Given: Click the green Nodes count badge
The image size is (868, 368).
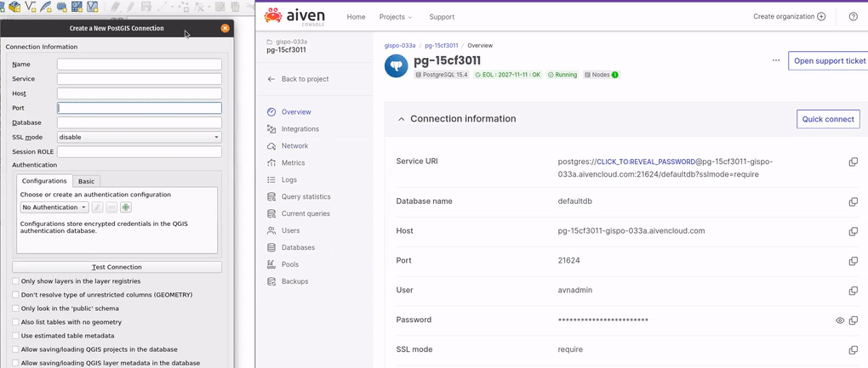Looking at the screenshot, I should [614, 75].
